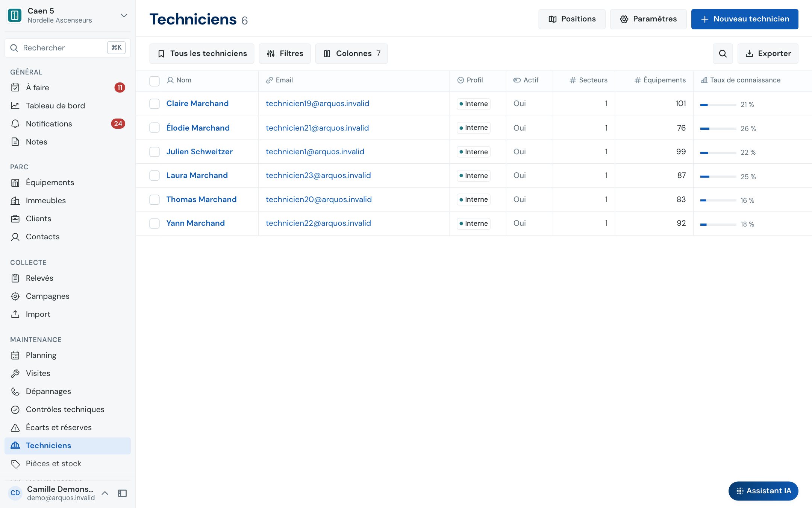Click the table search magnifier icon

click(723, 53)
